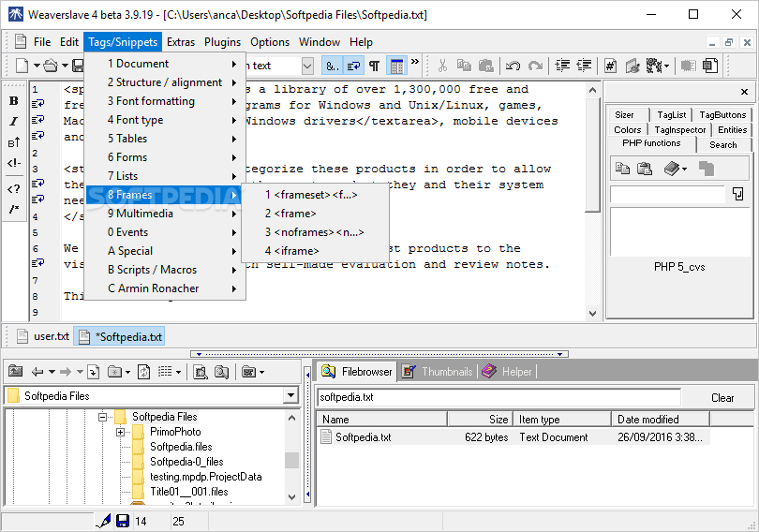
Task: Open the text style combo box dropdown
Action: (x=307, y=66)
